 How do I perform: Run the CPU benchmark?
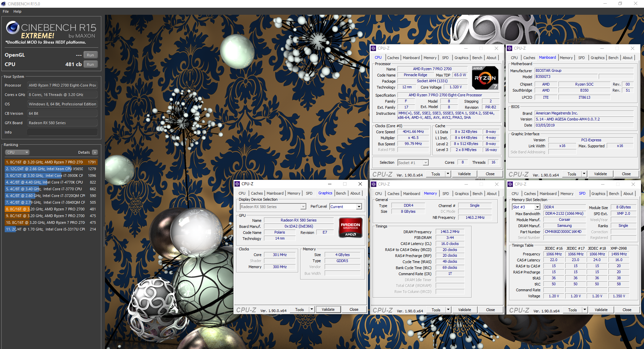[x=91, y=64]
